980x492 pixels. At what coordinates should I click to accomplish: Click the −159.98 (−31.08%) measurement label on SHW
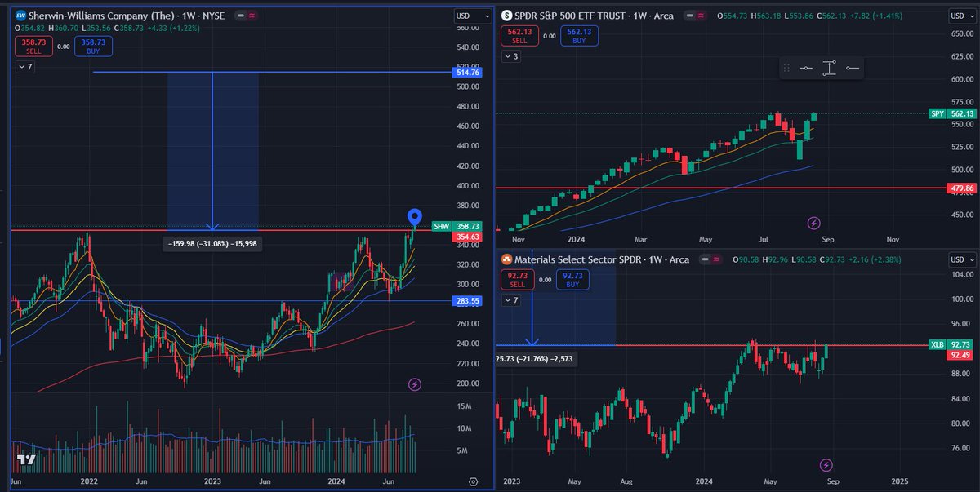click(x=211, y=243)
